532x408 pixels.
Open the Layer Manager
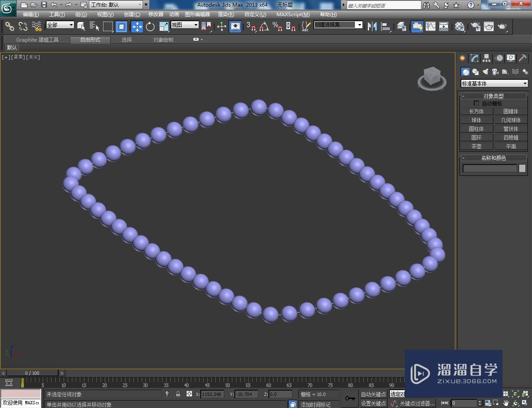[401, 27]
